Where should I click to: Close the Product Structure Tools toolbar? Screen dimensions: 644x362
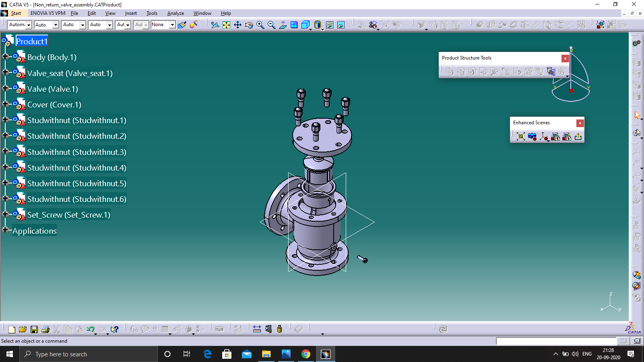tap(565, 58)
